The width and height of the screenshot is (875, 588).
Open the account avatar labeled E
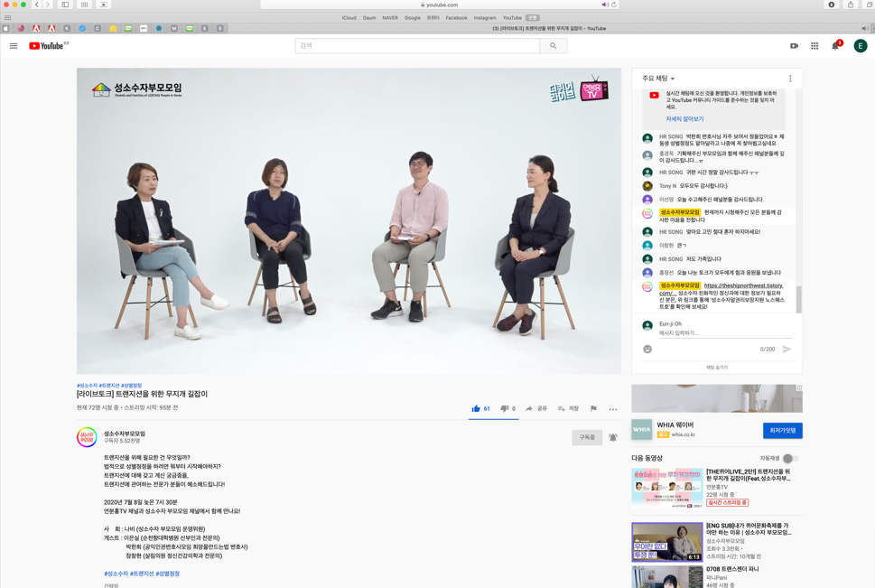pos(860,46)
